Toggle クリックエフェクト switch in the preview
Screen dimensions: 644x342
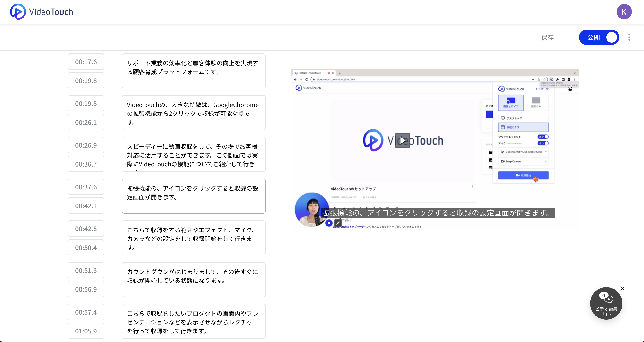point(543,137)
